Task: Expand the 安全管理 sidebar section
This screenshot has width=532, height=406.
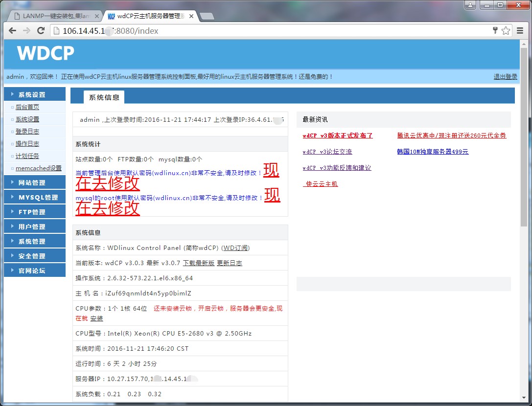Action: click(x=35, y=256)
